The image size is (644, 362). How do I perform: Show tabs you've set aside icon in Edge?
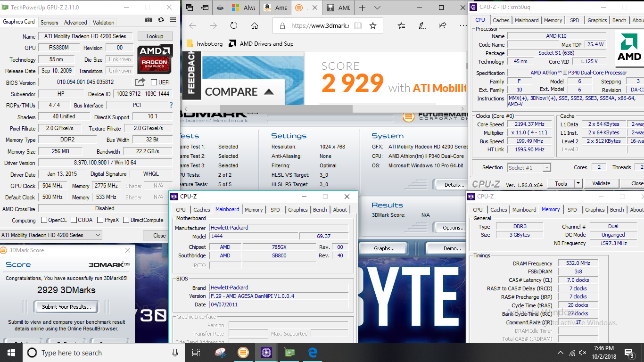[x=190, y=8]
